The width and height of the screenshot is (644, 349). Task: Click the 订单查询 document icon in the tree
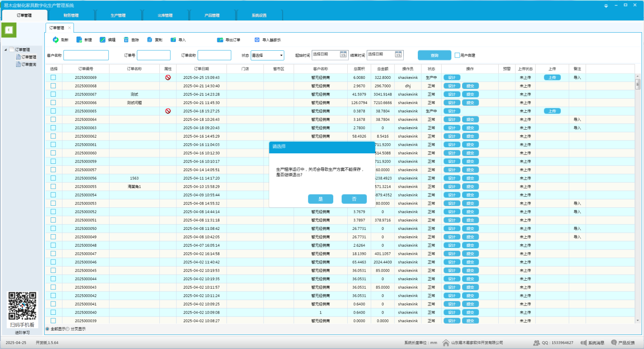pos(18,64)
